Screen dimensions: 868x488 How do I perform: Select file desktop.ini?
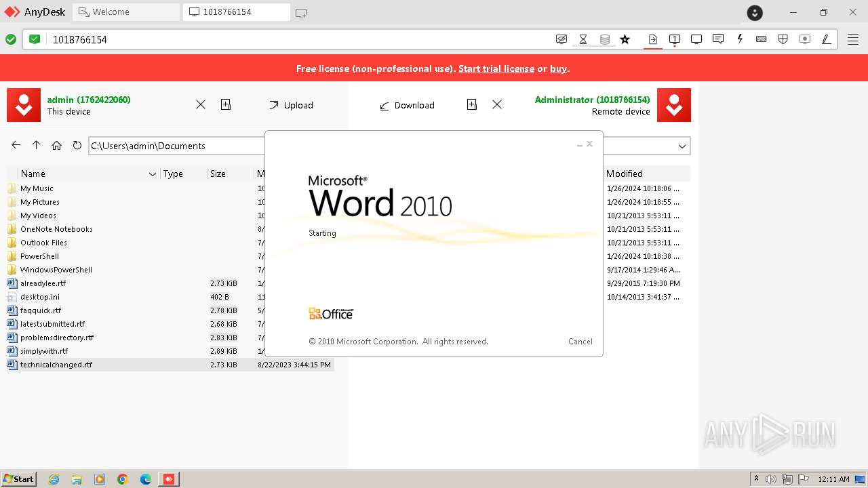(x=39, y=297)
